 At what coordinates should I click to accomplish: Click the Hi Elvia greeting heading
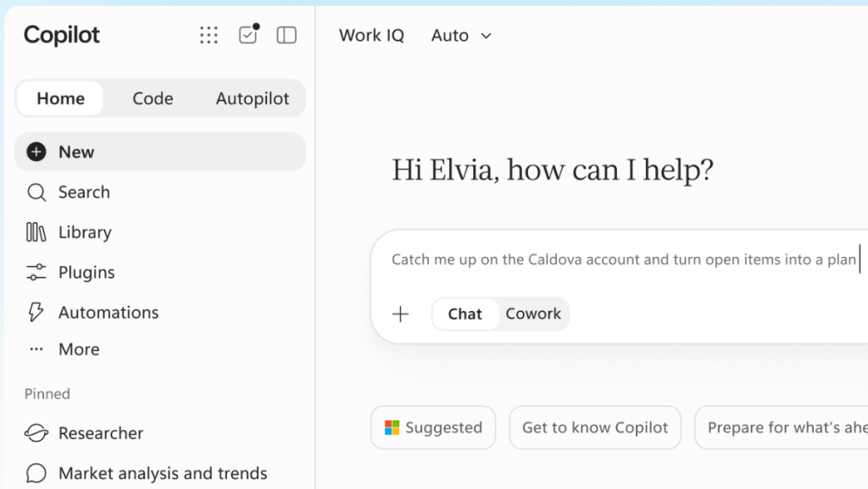[553, 169]
